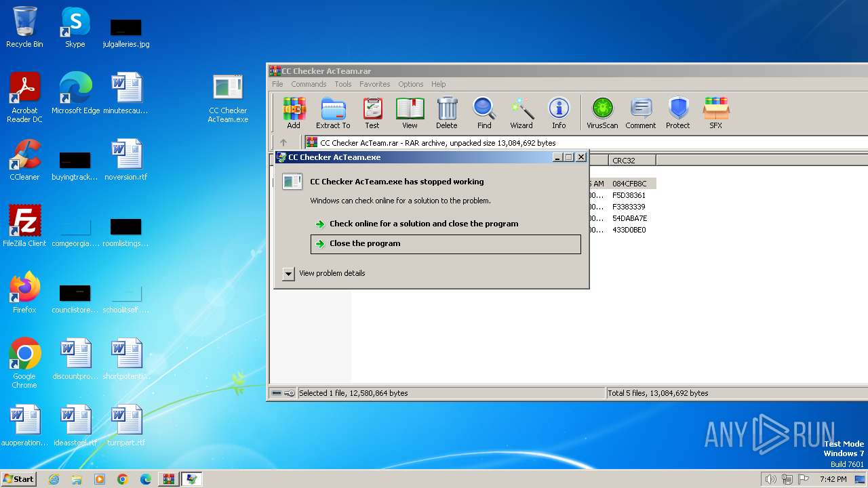Select the ideassteel.rtf desktop document
The height and width of the screenshot is (488, 868).
[75, 426]
